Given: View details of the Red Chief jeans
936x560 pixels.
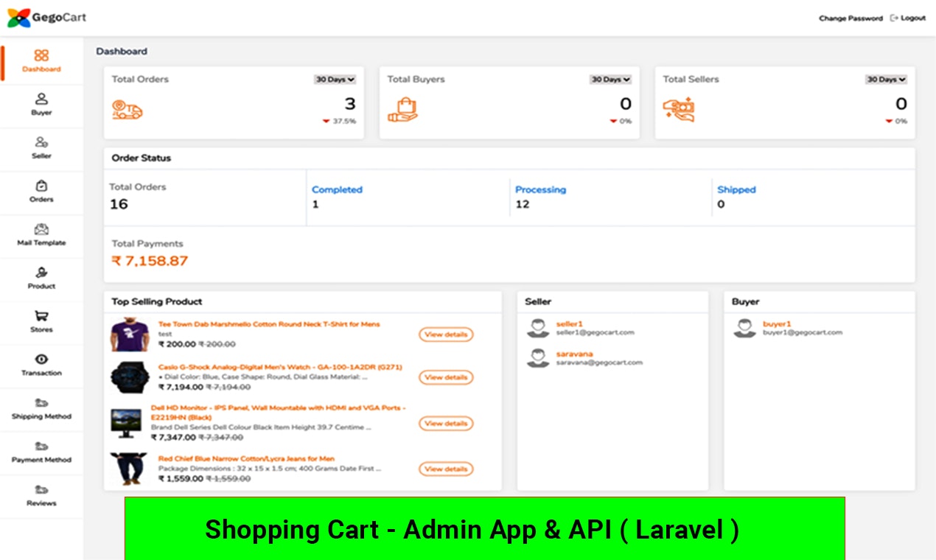Looking at the screenshot, I should tap(446, 469).
